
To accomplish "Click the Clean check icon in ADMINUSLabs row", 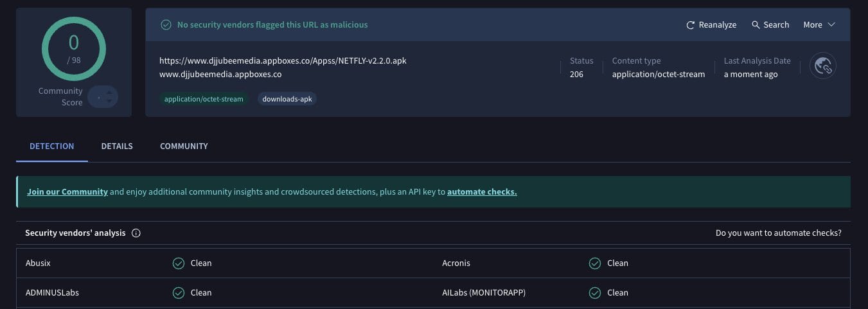I will (x=179, y=292).
